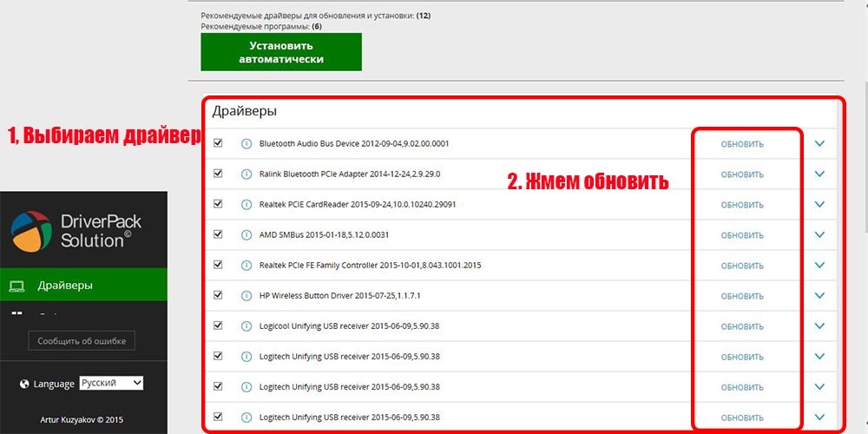Open the Драйверы sidebar section
Screen dimensions: 868x434
(83, 285)
